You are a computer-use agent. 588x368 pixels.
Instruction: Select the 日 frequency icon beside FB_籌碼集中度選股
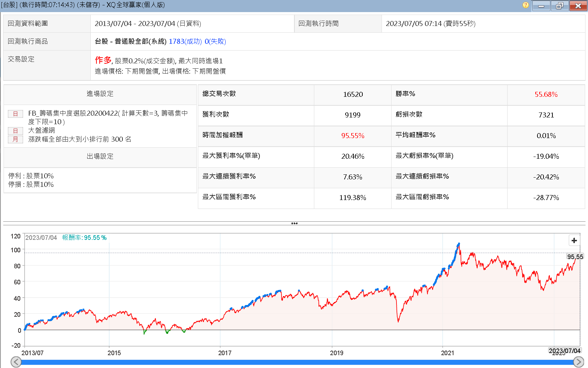click(15, 114)
